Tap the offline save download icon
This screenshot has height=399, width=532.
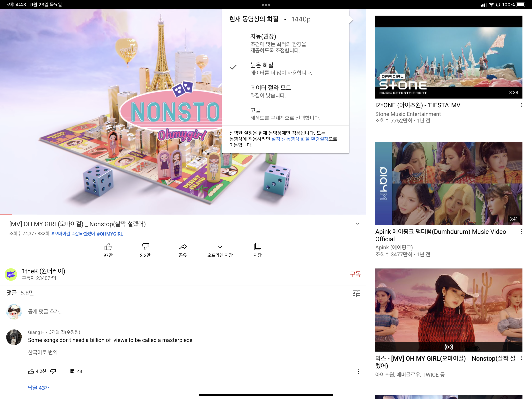pyautogui.click(x=220, y=247)
